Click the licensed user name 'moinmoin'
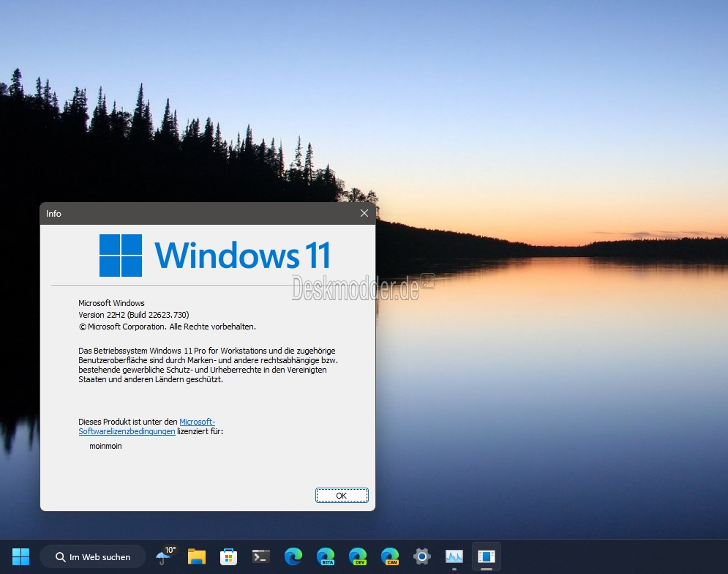The height and width of the screenshot is (574, 728). (105, 446)
